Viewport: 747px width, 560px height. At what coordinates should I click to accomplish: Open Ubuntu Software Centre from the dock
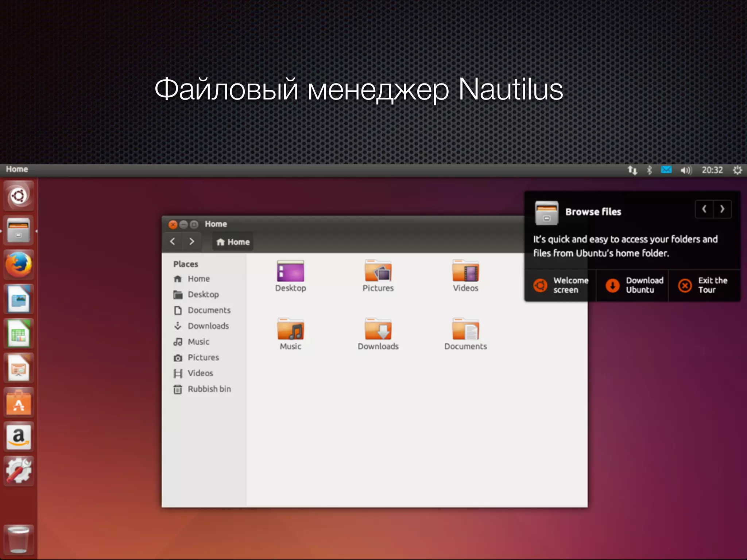pos(19,402)
